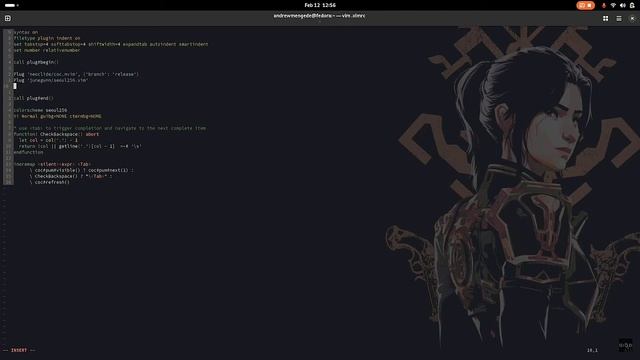Viewport: 640px width, 360px height.
Task: Click the 'colorscheme seoul256' line
Action: [40, 110]
